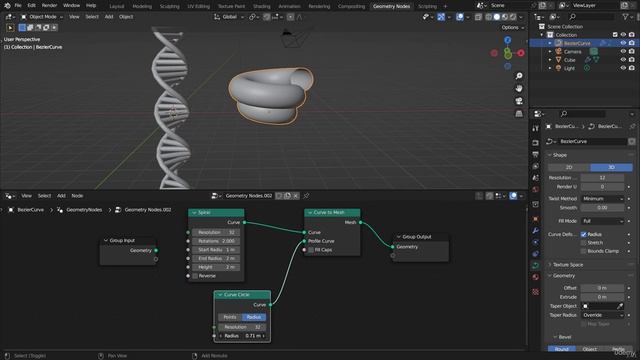Enable the Stretch checkbox
The width and height of the screenshot is (640, 360).
pos(584,242)
